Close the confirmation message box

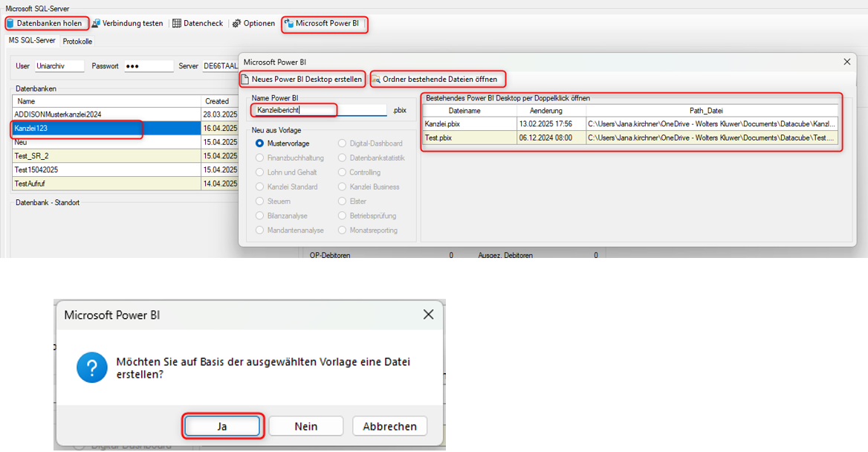click(429, 314)
